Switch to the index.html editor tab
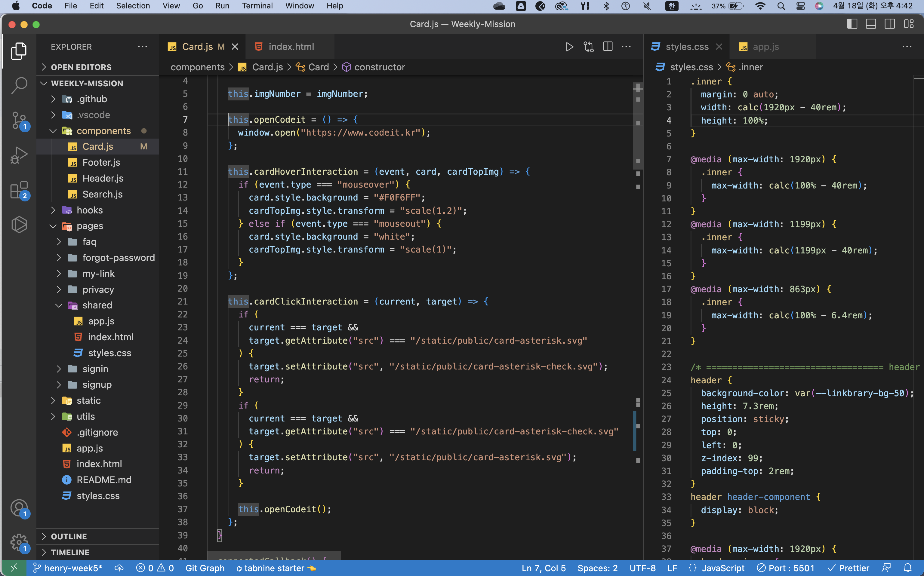This screenshot has height=576, width=924. 291,47
